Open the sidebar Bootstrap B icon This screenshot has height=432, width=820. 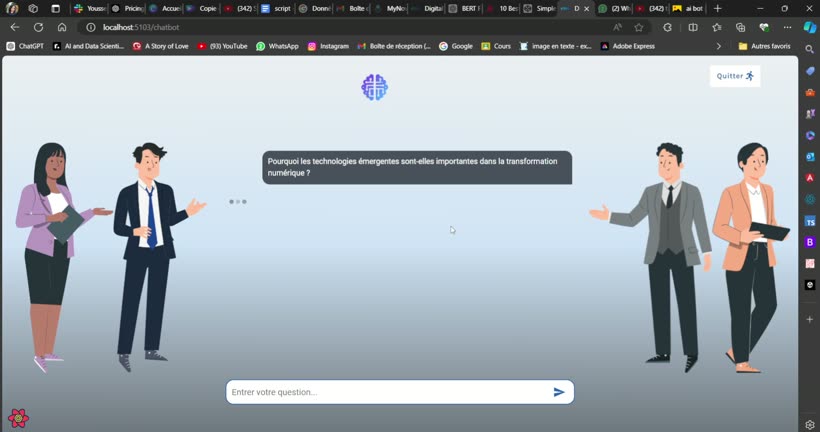point(810,242)
